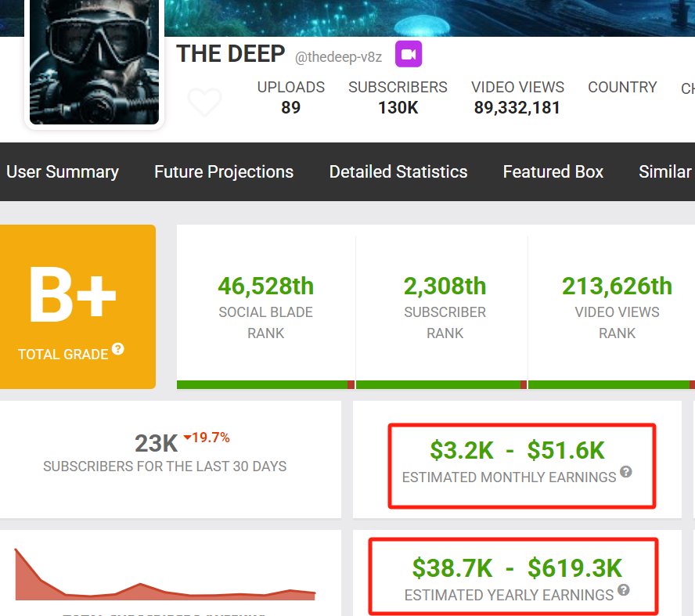Click the uploads count 89
Screen dimensions: 695x616
[291, 108]
